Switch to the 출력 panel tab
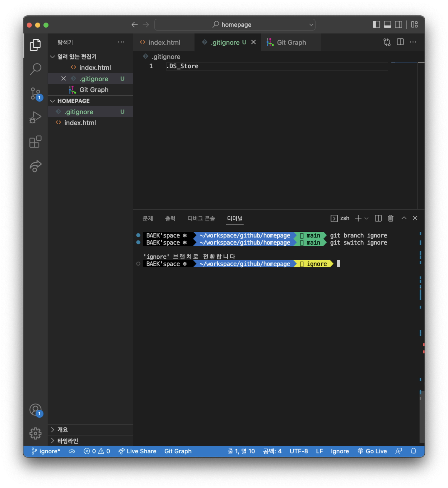448x488 pixels. tap(170, 218)
